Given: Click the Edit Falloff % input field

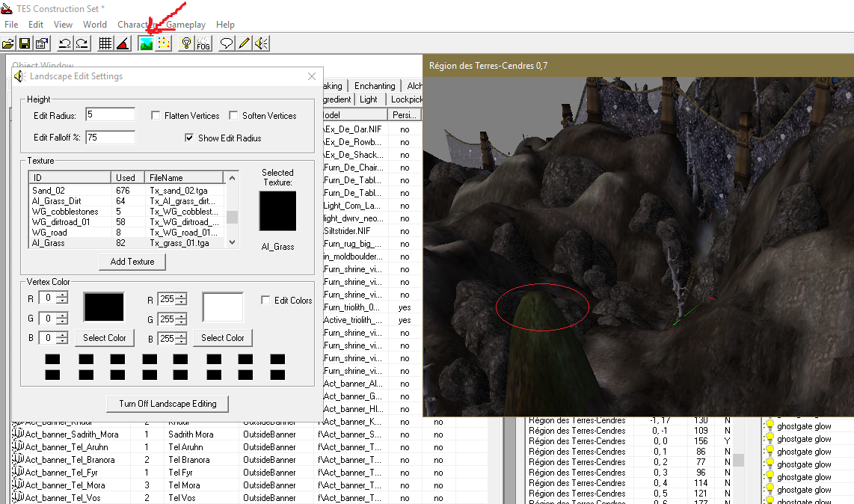Looking at the screenshot, I should (x=111, y=138).
